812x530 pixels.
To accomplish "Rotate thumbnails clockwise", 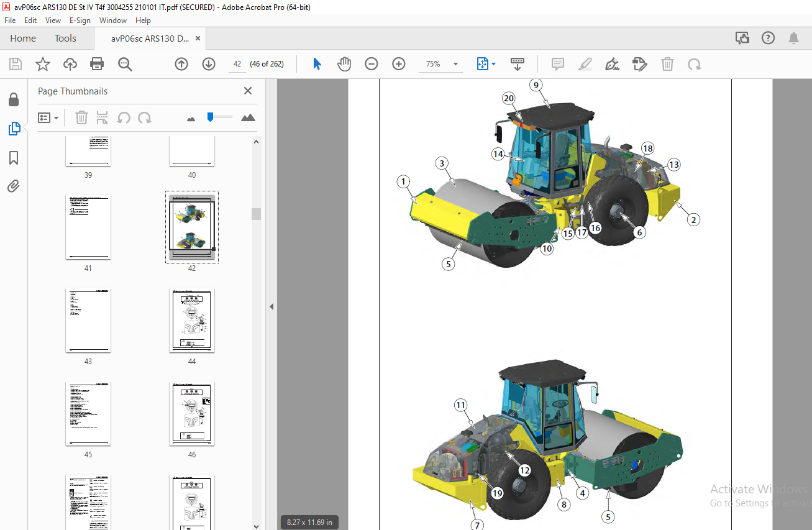I will click(x=145, y=117).
